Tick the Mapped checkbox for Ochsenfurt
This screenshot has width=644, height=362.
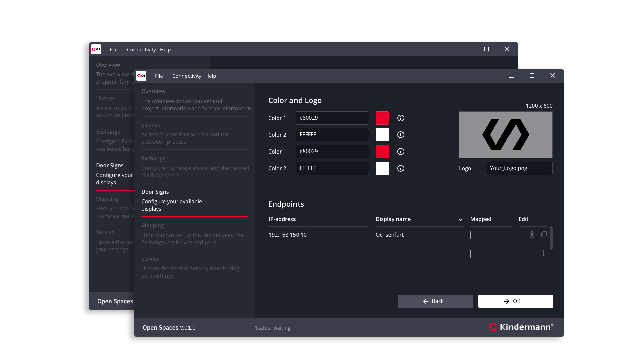tap(474, 235)
